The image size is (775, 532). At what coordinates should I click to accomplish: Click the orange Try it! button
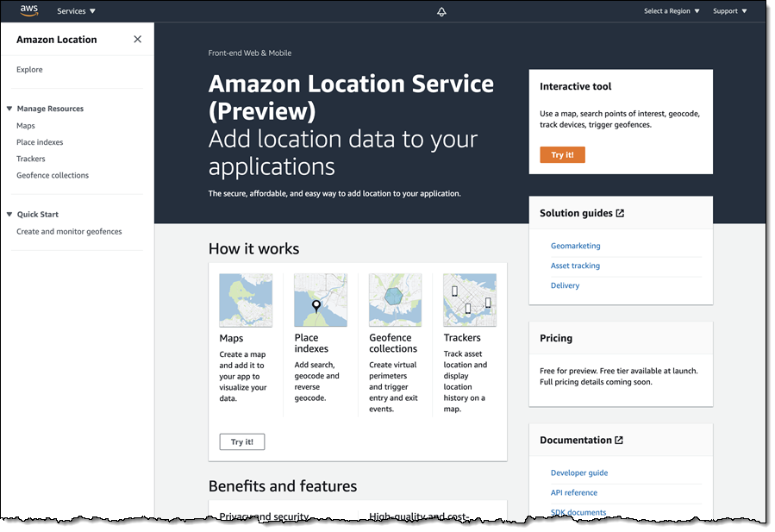(562, 155)
